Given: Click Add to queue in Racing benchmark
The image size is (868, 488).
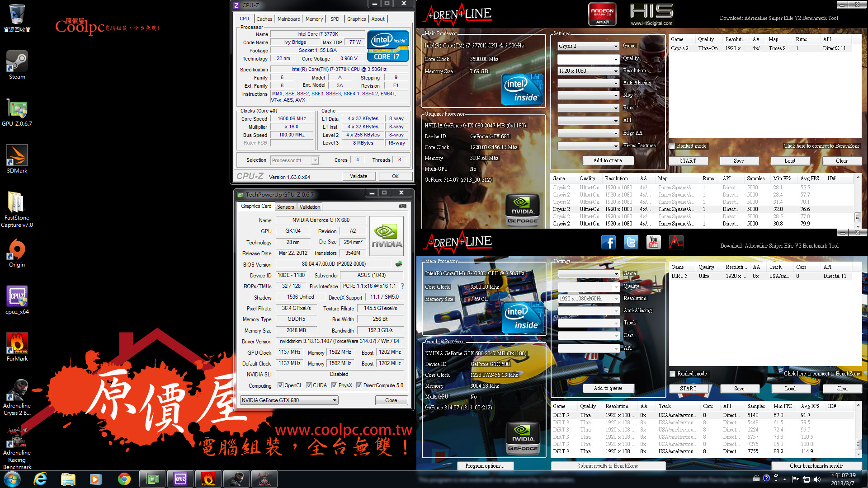Looking at the screenshot, I should [608, 388].
